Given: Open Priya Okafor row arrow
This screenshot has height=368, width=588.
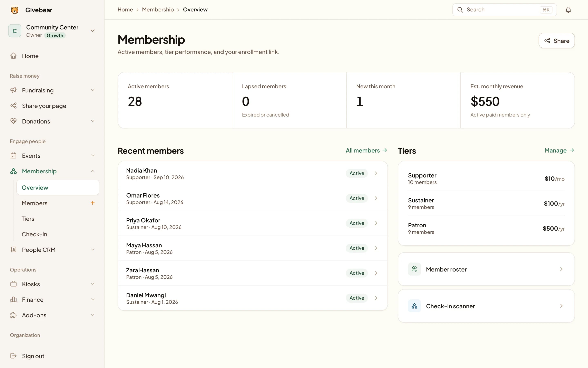Looking at the screenshot, I should [x=376, y=223].
